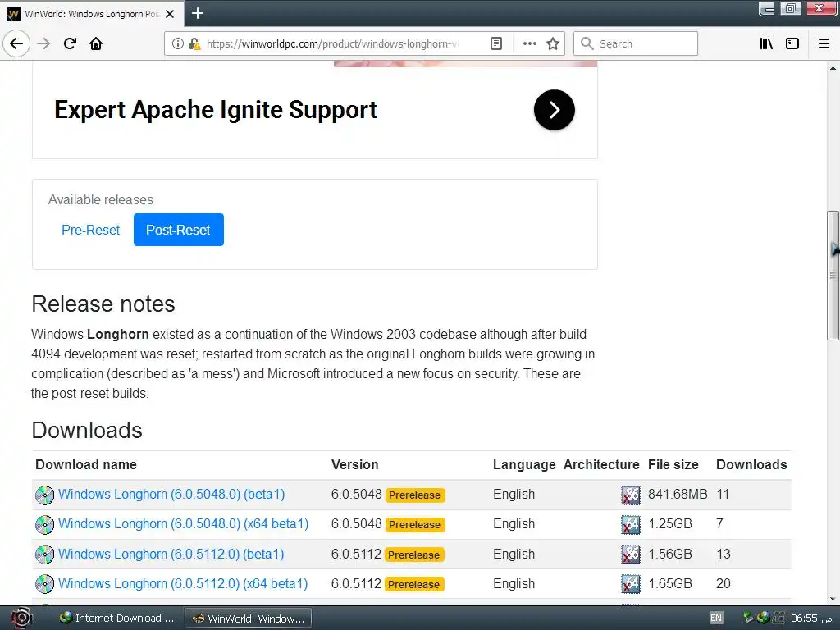Click the Downloads section heading

(x=87, y=430)
